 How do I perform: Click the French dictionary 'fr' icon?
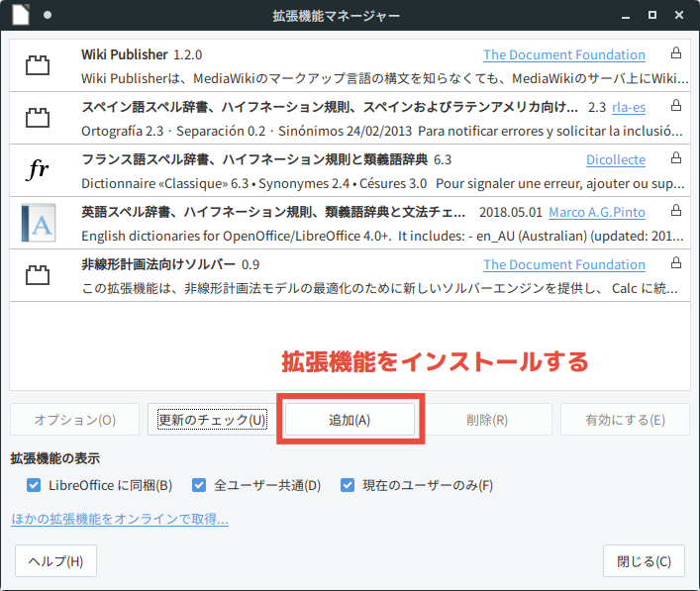click(38, 169)
